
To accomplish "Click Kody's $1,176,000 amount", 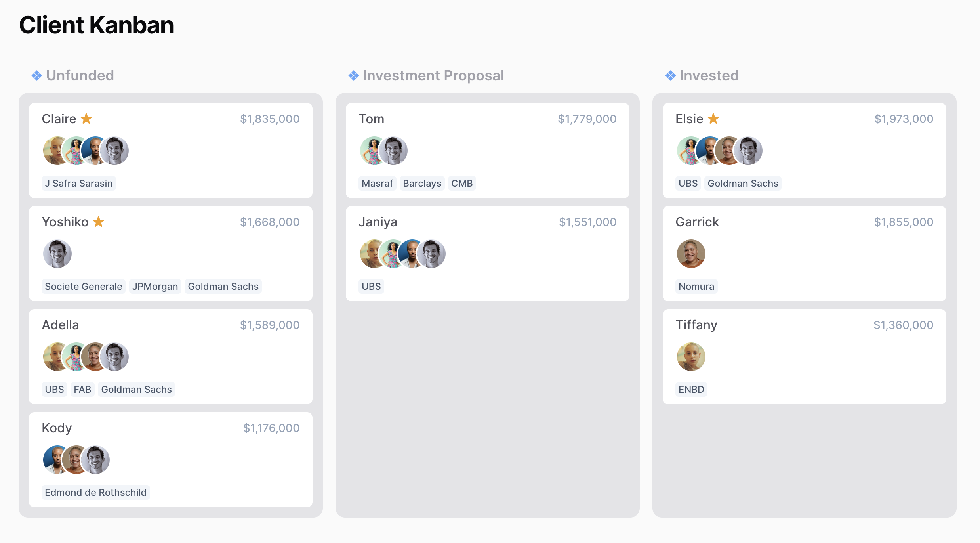I will (x=271, y=428).
